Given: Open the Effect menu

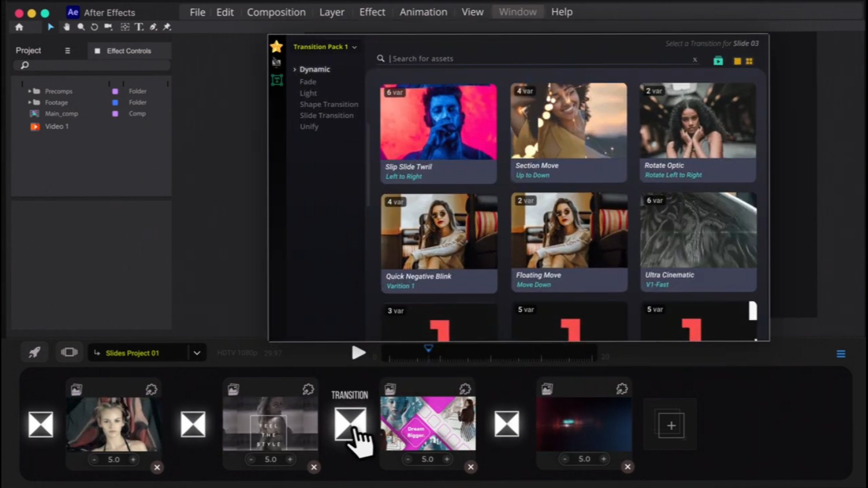Looking at the screenshot, I should pyautogui.click(x=372, y=12).
